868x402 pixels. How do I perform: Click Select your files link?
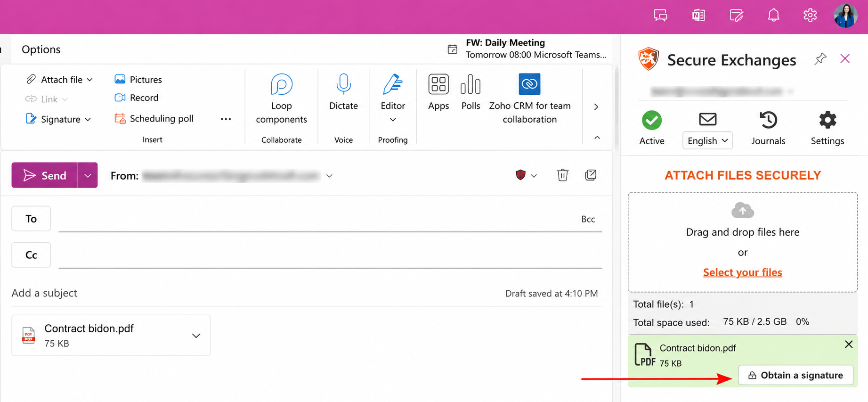point(742,272)
